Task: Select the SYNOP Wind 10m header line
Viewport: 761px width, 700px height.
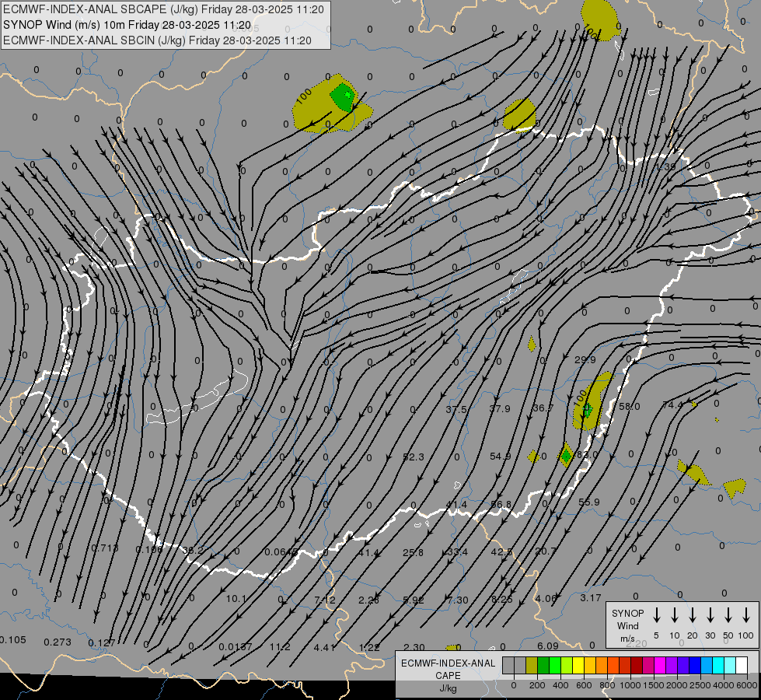Action: click(127, 25)
